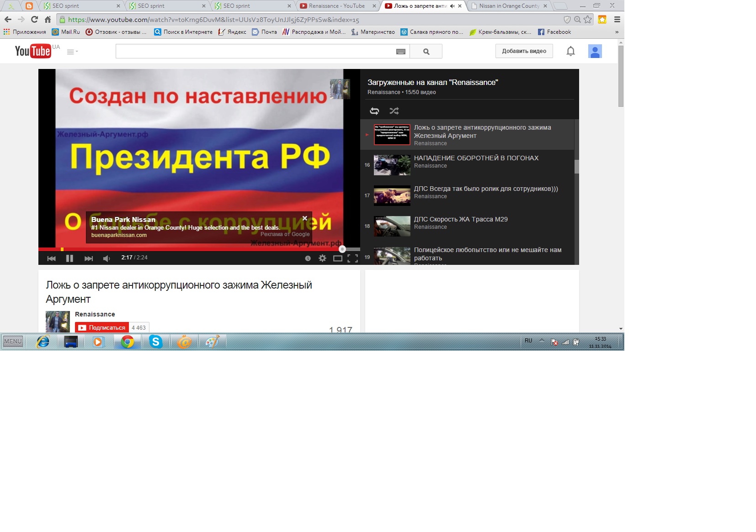This screenshot has width=756, height=532.
Task: Click the channel avatar below the video title
Action: (58, 321)
